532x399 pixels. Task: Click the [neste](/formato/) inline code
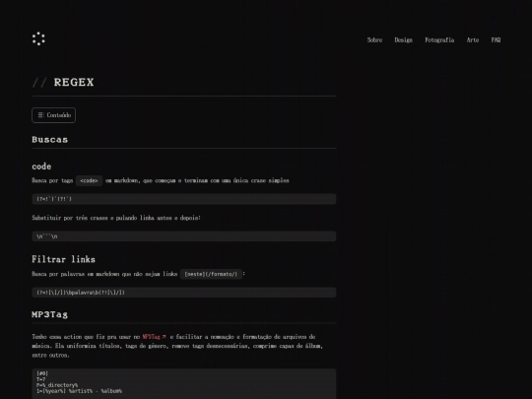211,274
